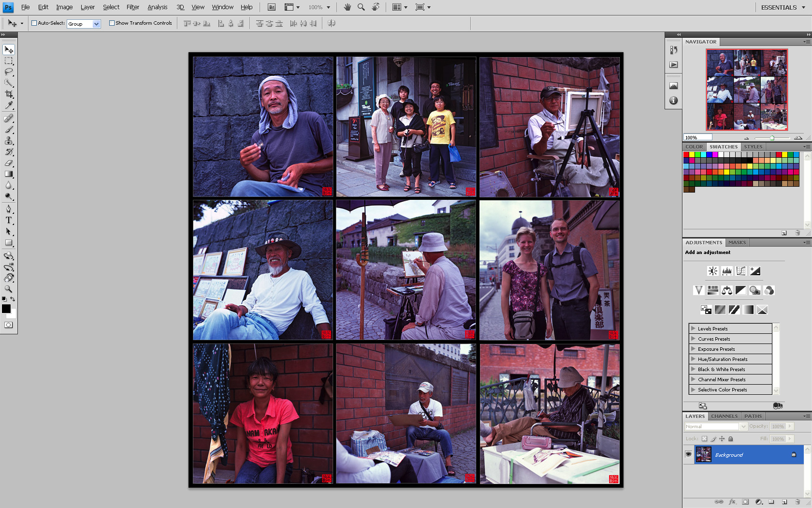The width and height of the screenshot is (812, 508).
Task: Select the Pen tool
Action: 9,209
